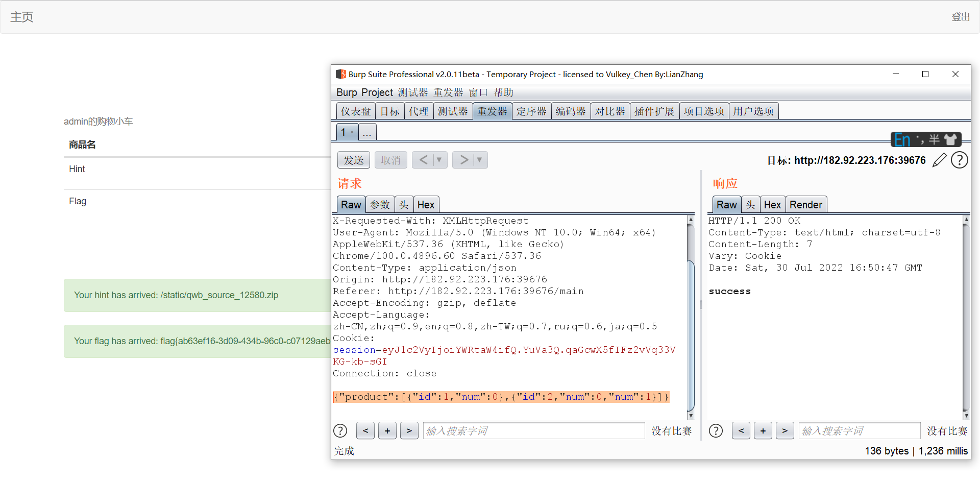Screen dimensions: 980x481
Task: Switch to the 编码器 tab
Action: (571, 111)
